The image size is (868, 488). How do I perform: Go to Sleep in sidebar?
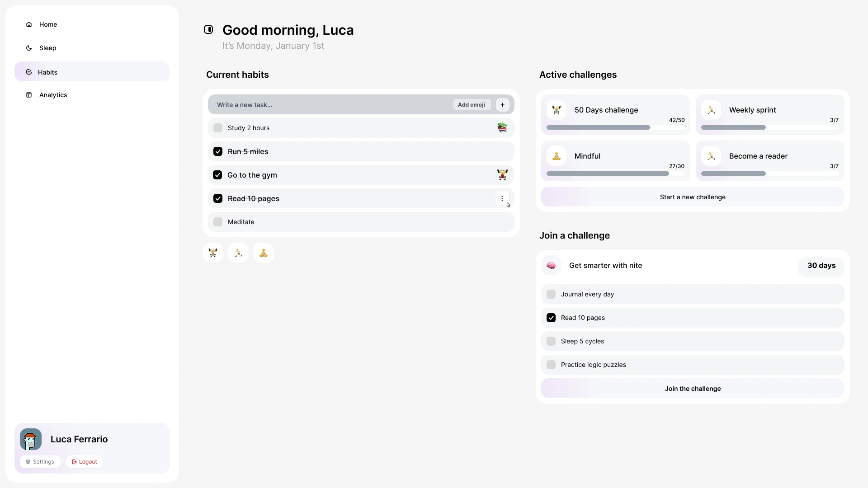tap(47, 48)
